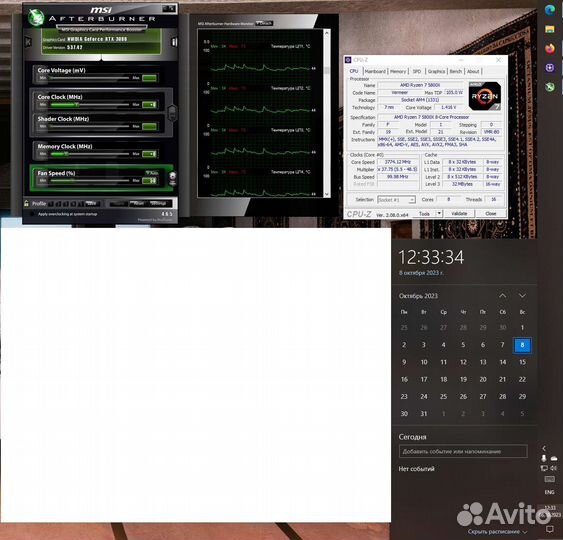563x540 pixels.
Task: Click the hardware monitor scrollbar down arrow
Action: point(327,194)
